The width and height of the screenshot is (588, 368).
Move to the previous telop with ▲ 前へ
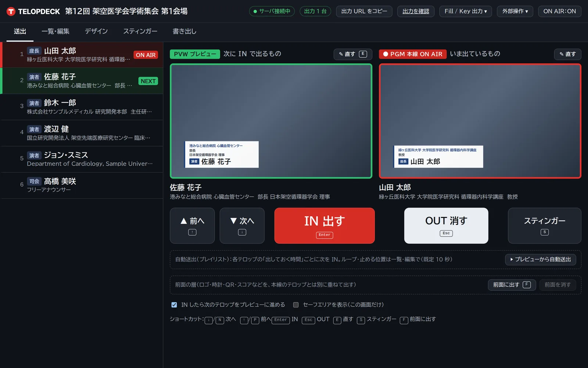(x=192, y=226)
